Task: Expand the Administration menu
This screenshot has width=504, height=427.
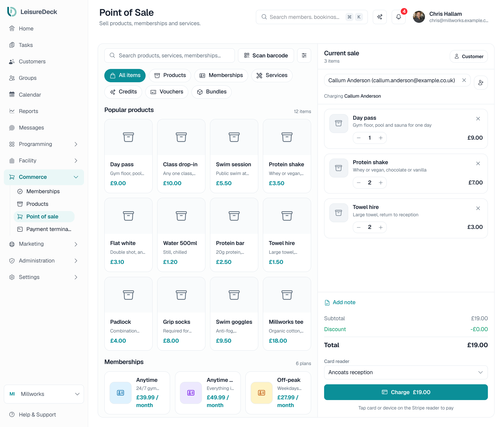Action: (x=44, y=261)
